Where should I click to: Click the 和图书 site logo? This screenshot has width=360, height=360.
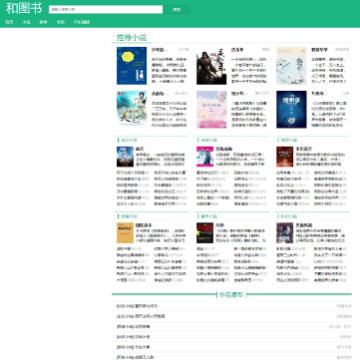pyautogui.click(x=24, y=9)
